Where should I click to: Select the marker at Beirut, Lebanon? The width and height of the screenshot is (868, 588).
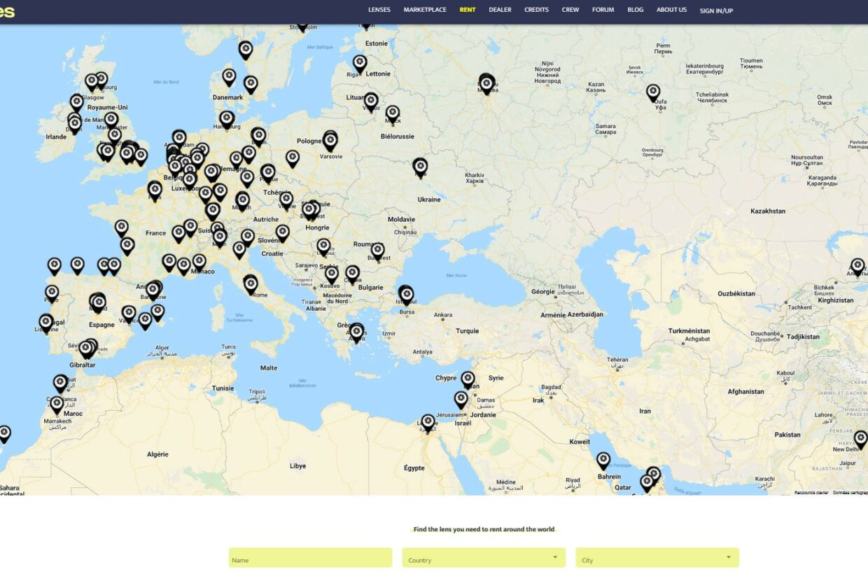coord(468,380)
